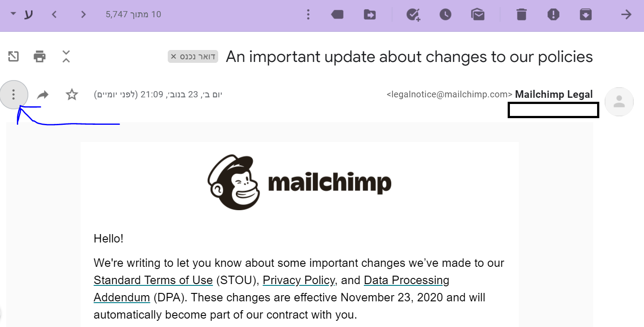Open the Standard Terms of Use link
The width and height of the screenshot is (644, 327).
pos(153,281)
